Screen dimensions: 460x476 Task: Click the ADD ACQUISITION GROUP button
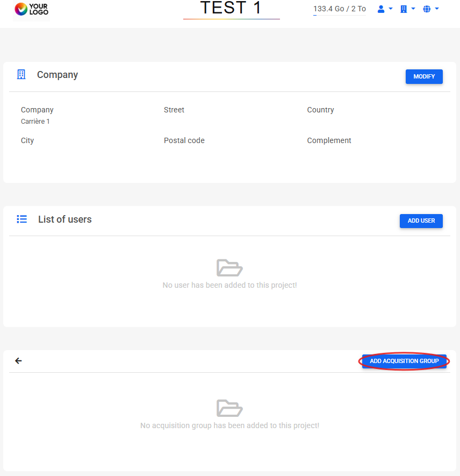(404, 361)
